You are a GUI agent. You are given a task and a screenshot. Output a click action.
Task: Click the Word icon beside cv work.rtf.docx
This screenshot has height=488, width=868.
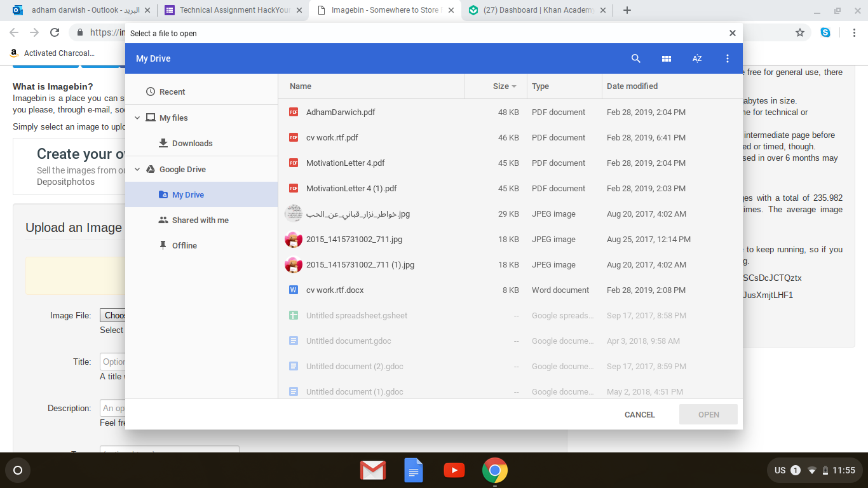[294, 290]
